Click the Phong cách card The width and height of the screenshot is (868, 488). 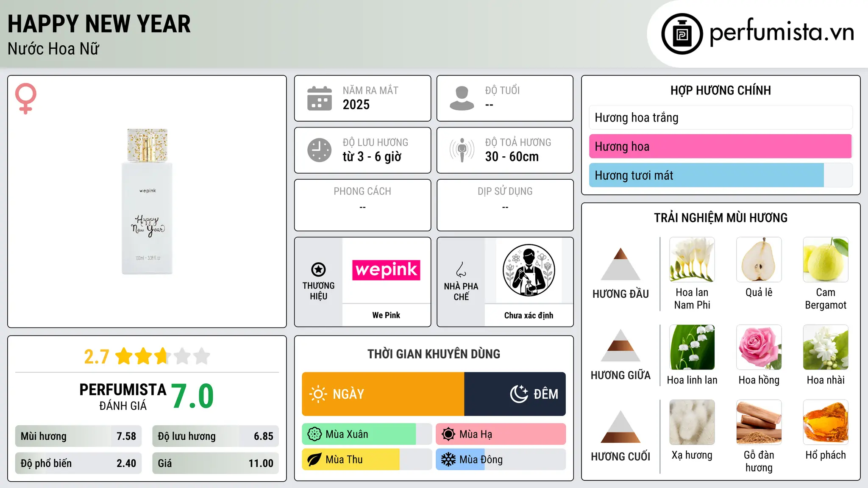click(362, 205)
